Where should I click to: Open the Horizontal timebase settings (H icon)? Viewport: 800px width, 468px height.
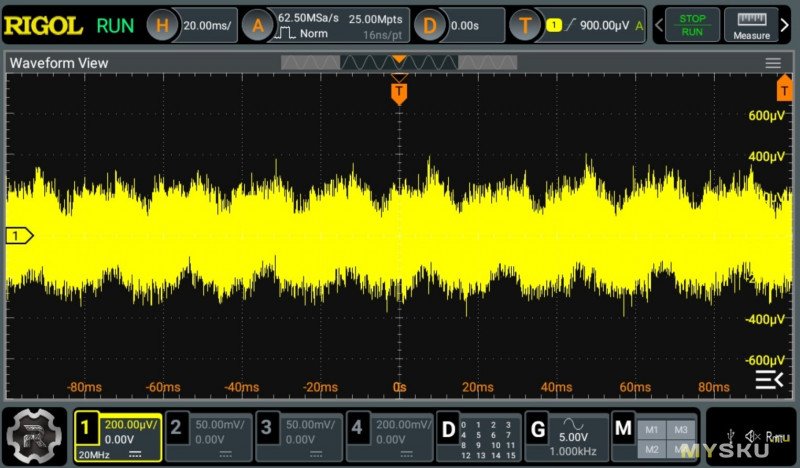click(164, 26)
